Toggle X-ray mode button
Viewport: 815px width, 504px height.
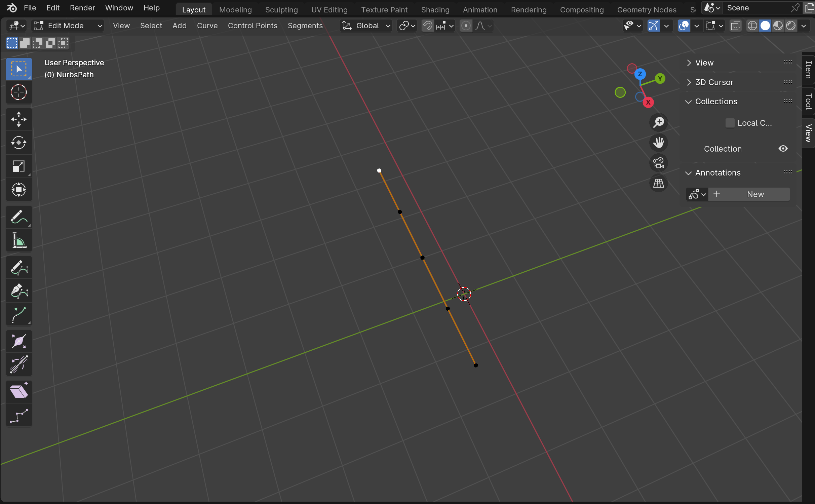click(x=735, y=26)
